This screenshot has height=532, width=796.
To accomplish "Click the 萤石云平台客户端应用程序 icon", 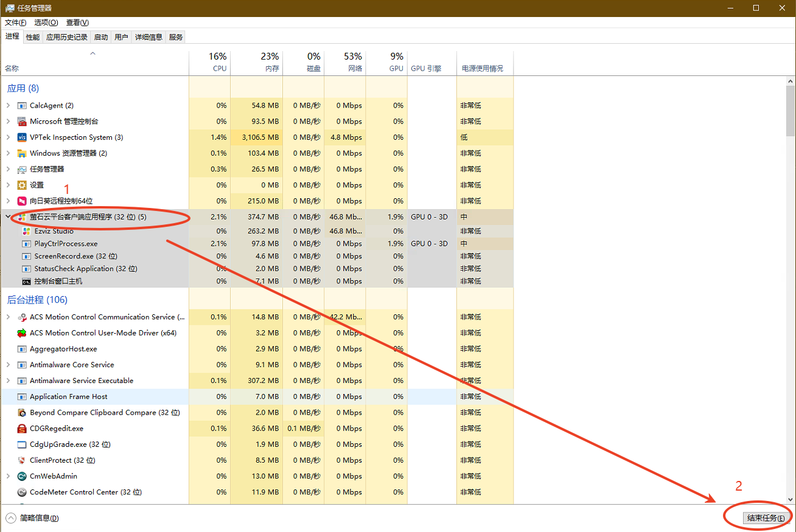I will 22,217.
